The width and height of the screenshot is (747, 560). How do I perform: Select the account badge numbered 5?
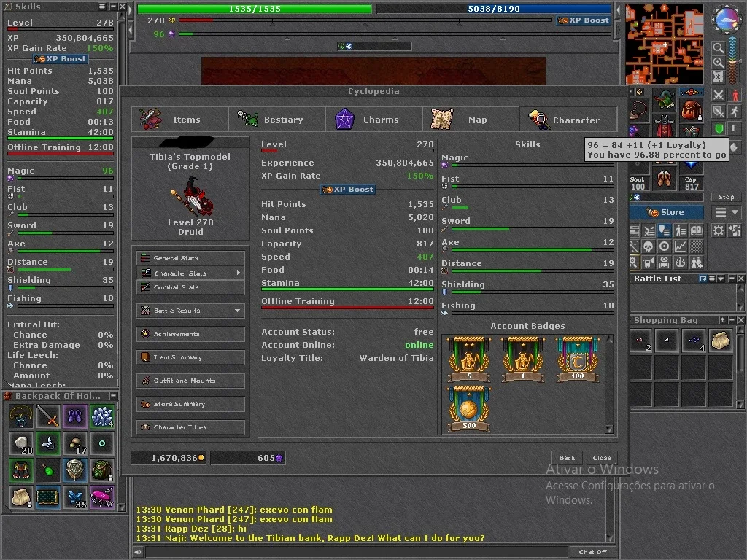click(x=469, y=359)
